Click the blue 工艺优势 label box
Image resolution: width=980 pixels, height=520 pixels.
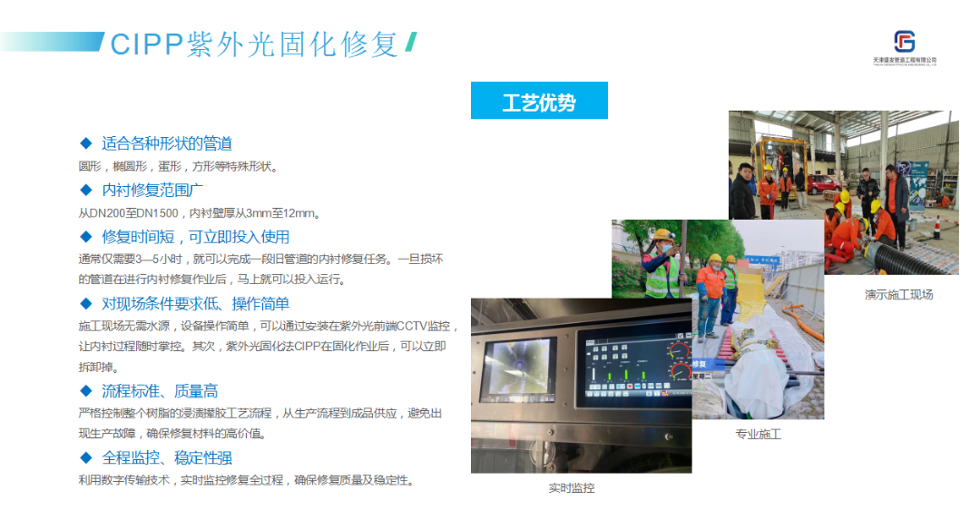tap(539, 100)
